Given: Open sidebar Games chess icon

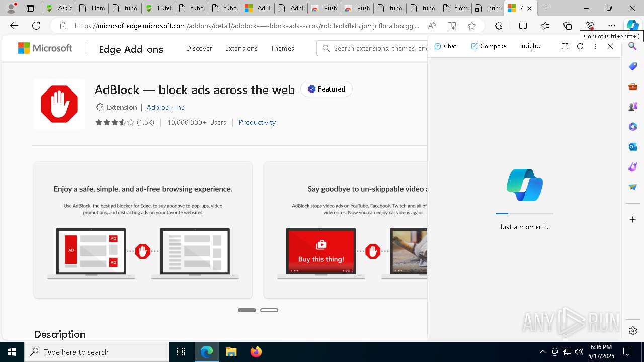Looking at the screenshot, I should pyautogui.click(x=633, y=107).
